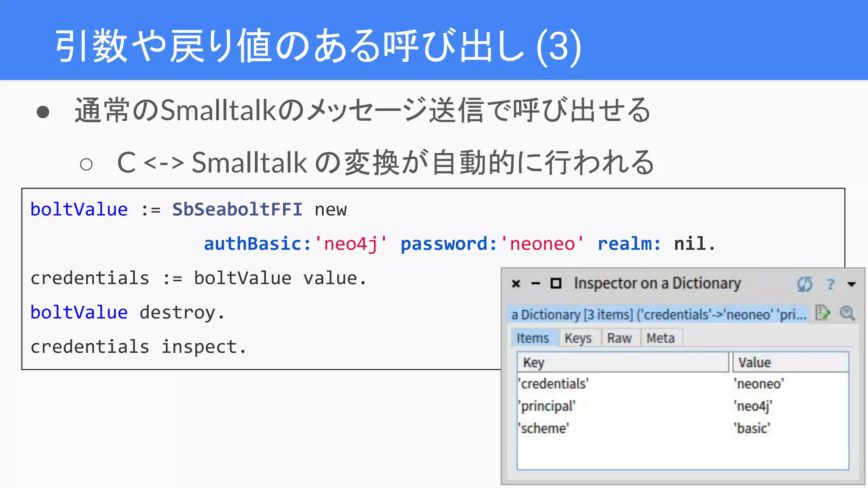The image size is (868, 488).
Task: Click the browse/edit icon beside Dictionary label
Action: [x=823, y=313]
